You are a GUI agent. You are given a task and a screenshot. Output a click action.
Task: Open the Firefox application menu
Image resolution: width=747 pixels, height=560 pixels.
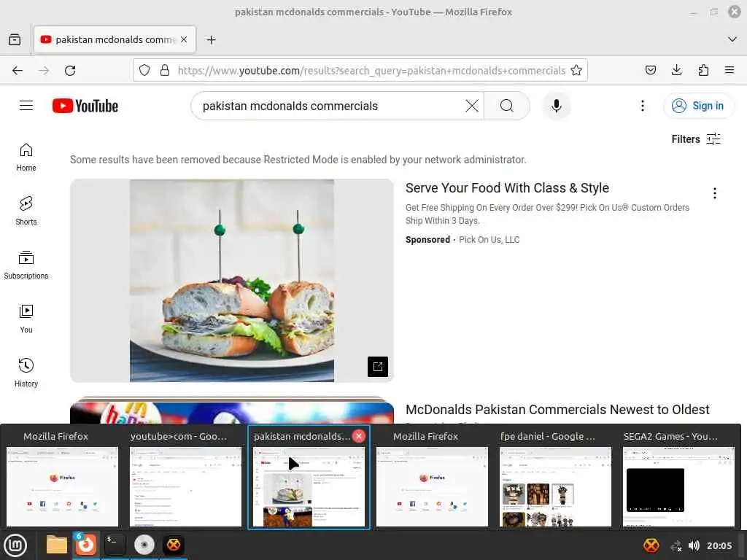pyautogui.click(x=729, y=71)
